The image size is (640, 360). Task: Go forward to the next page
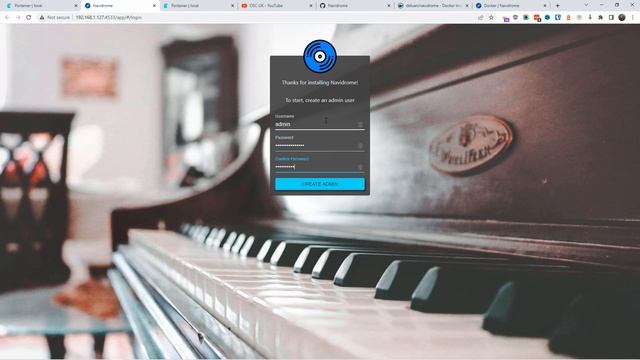click(18, 18)
